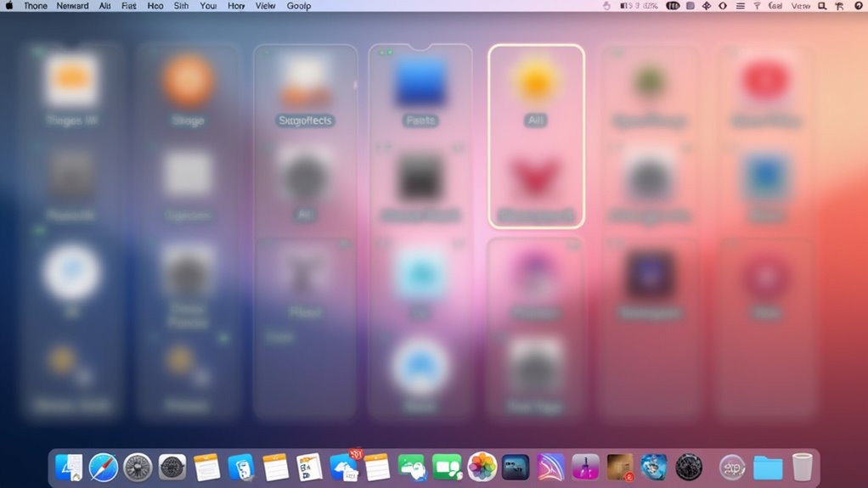Open the blue rectangle app above Pants
Screen dimensions: 868x488
(420, 82)
